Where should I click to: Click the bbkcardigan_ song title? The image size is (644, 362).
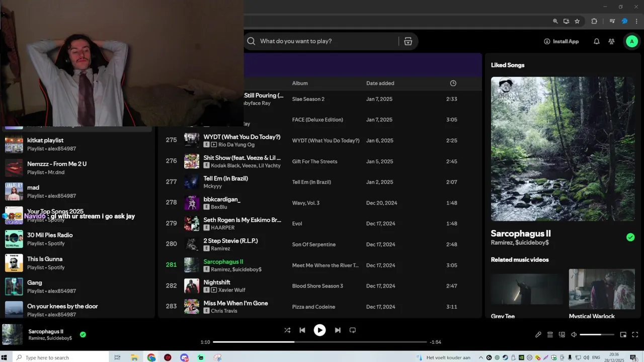click(222, 199)
